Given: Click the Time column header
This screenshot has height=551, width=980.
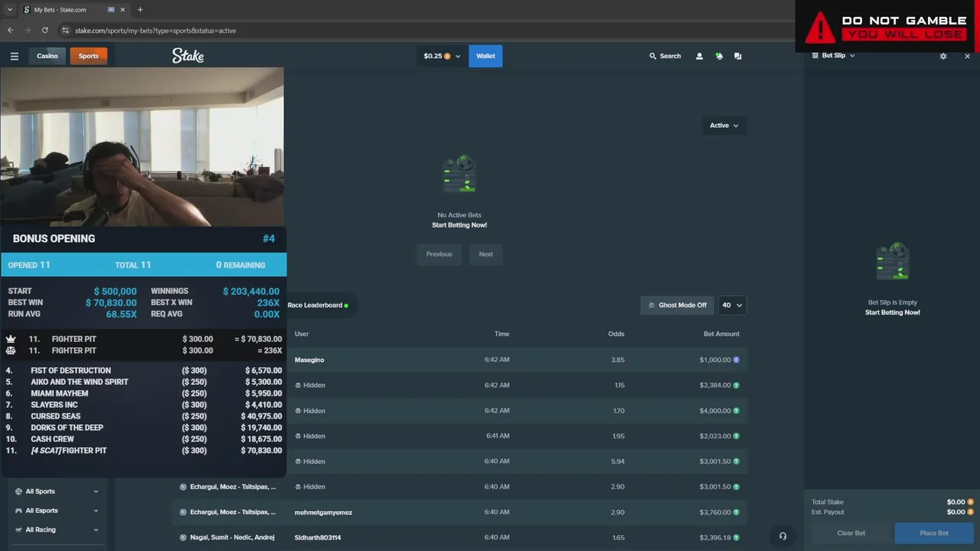Looking at the screenshot, I should click(x=501, y=334).
